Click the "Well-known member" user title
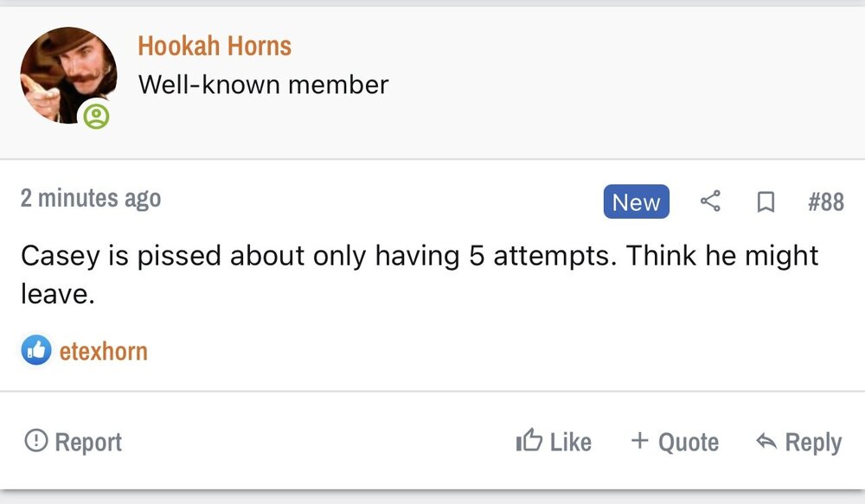This screenshot has height=504, width=865. point(263,85)
